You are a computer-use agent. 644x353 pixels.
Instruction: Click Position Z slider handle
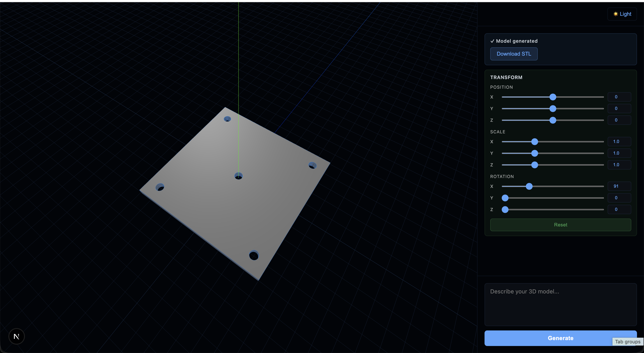552,120
